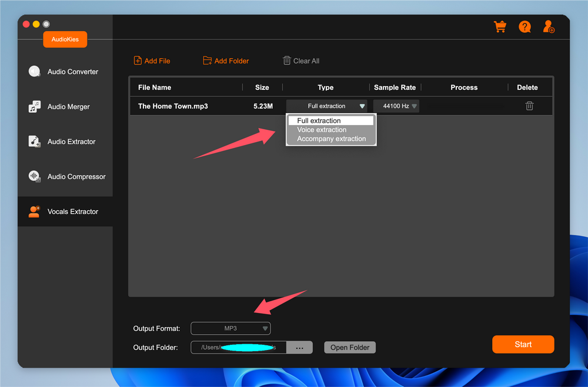Viewport: 588px width, 387px height.
Task: Choose the Accompany extraction option
Action: (331, 139)
